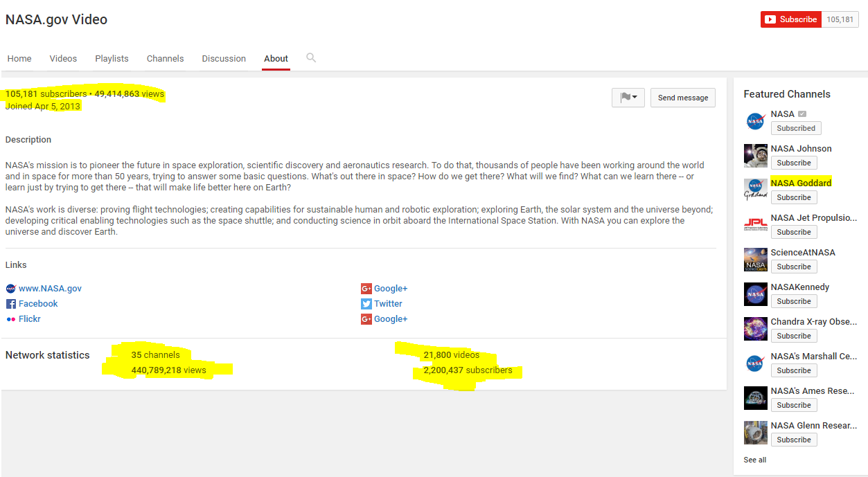The image size is (868, 477).
Task: Click the Send message button
Action: click(x=683, y=98)
